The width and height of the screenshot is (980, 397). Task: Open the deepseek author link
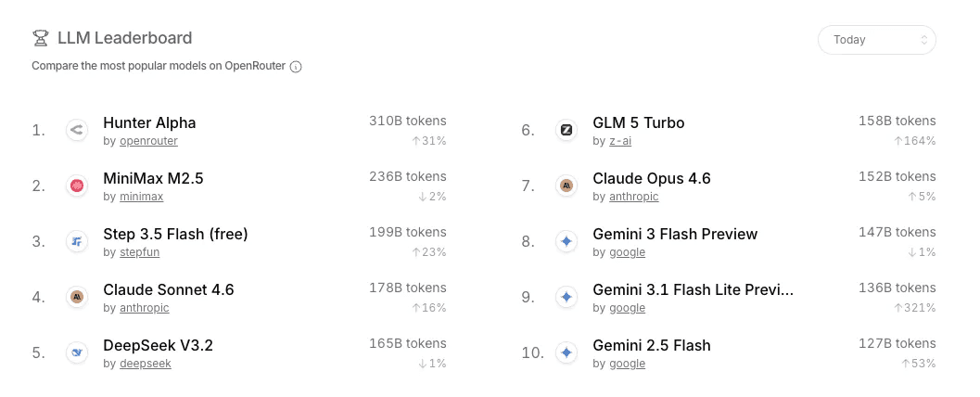[x=145, y=364]
